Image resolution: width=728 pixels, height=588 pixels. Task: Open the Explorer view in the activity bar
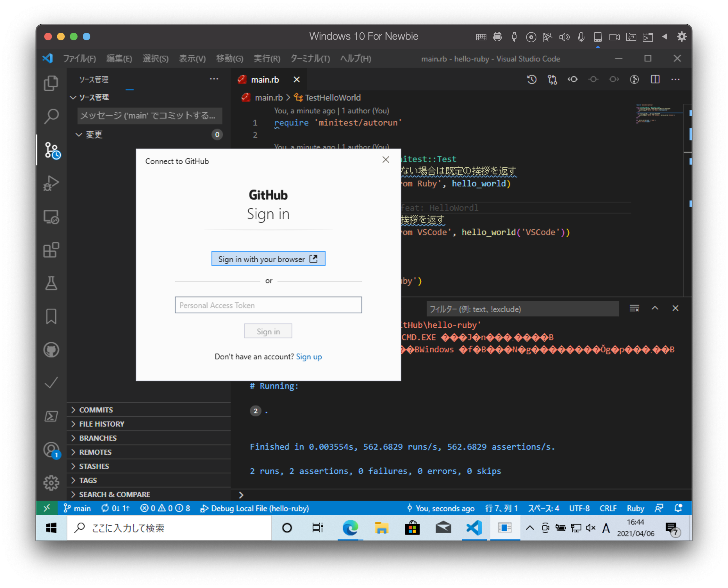[51, 82]
